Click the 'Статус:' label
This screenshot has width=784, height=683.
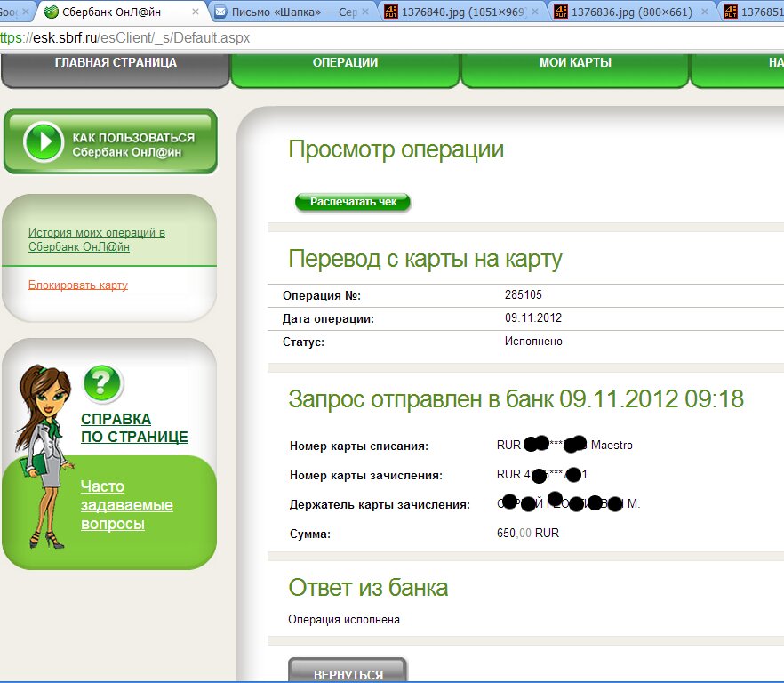point(303,341)
